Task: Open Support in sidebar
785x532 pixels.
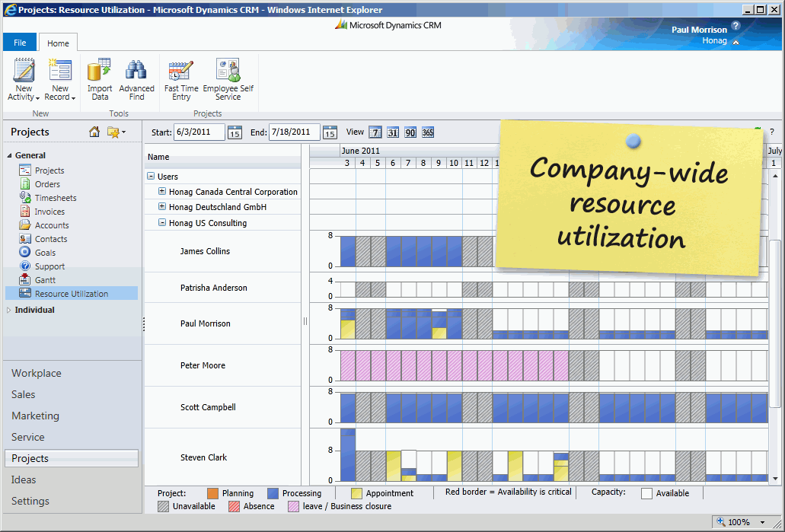Action: click(49, 266)
